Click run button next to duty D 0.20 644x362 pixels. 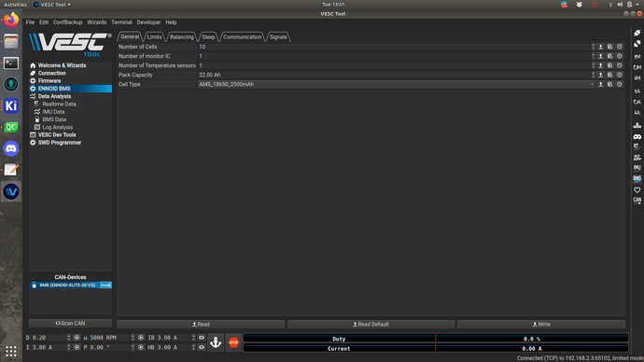77,338
